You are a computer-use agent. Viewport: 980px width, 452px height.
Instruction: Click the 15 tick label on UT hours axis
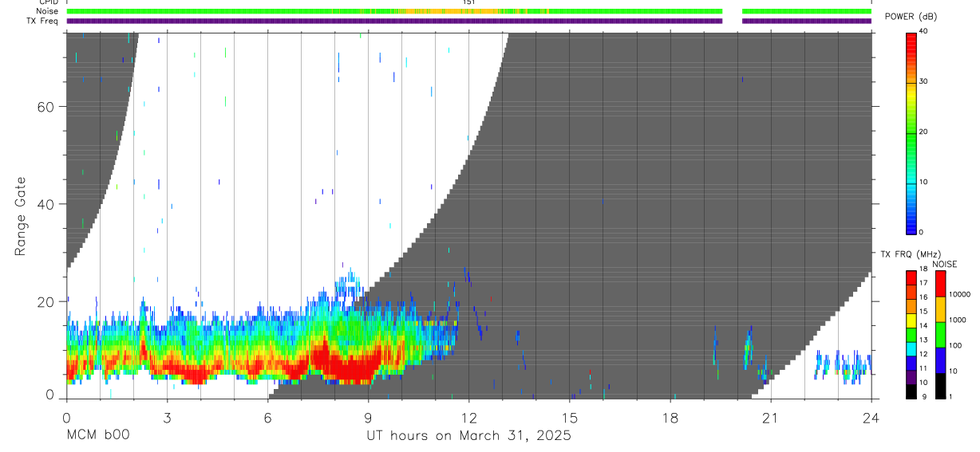[569, 417]
